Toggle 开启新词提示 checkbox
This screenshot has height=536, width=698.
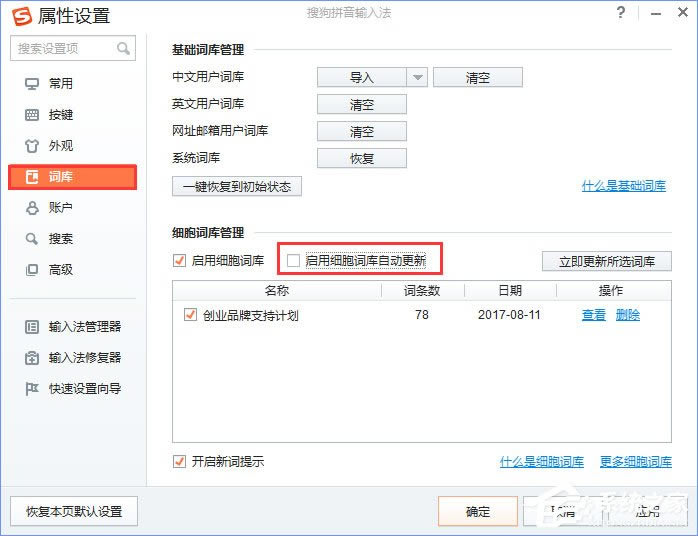click(x=180, y=462)
